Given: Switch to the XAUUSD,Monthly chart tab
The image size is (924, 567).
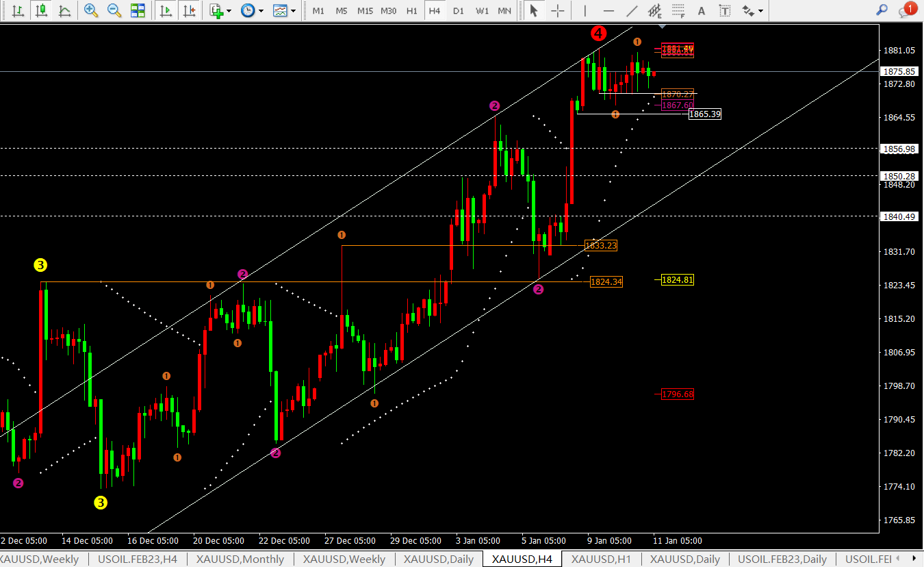Looking at the screenshot, I should (x=240, y=559).
